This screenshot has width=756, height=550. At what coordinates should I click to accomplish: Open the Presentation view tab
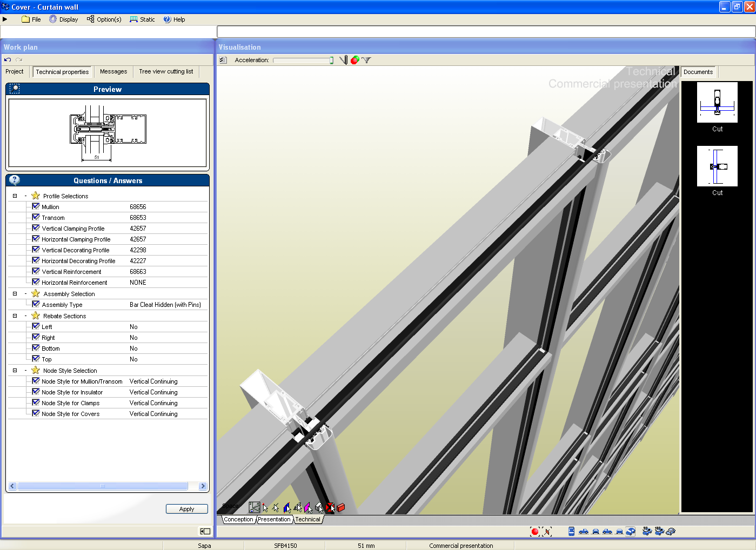(274, 519)
